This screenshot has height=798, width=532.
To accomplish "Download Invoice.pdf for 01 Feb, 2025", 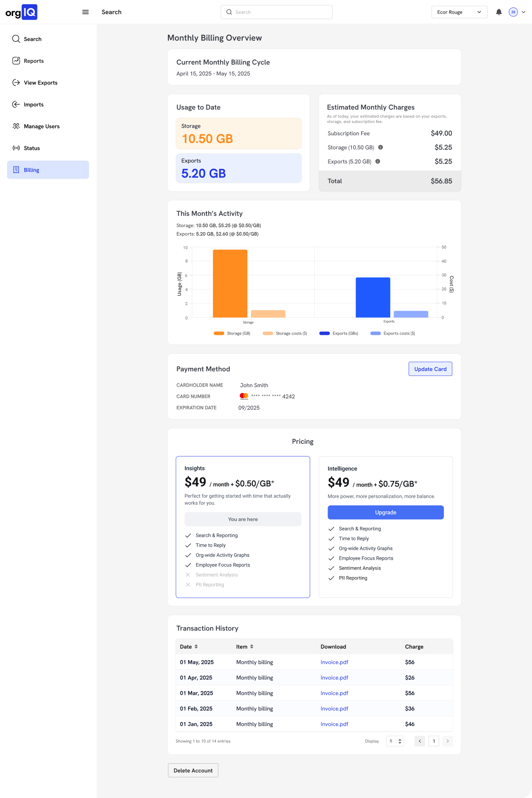I will point(334,708).
